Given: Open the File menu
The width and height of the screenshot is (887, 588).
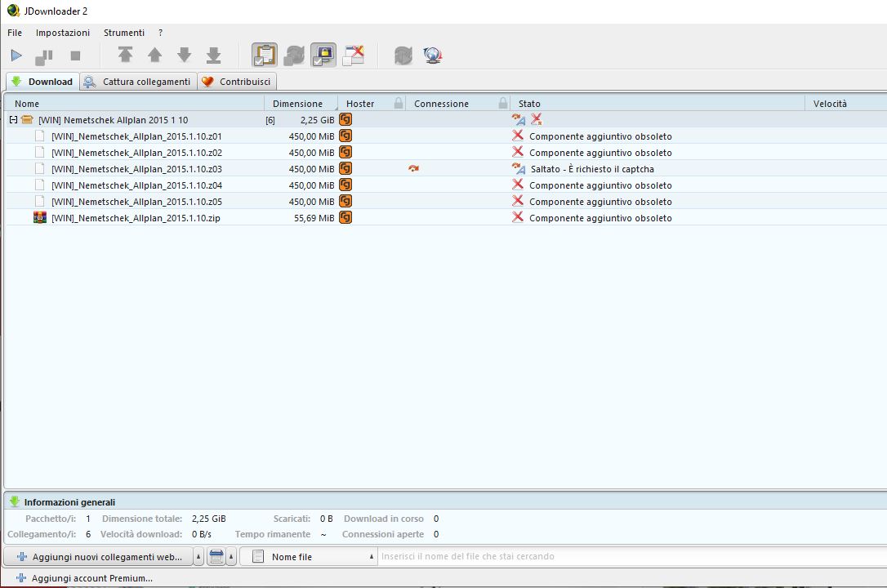Looking at the screenshot, I should point(15,33).
